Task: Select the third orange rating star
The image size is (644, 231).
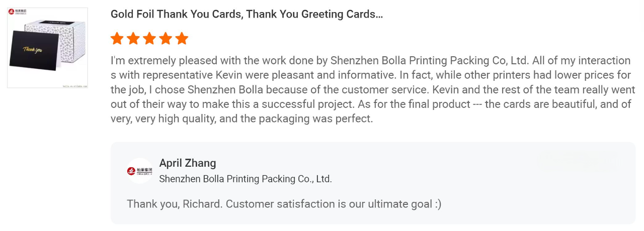Action: point(149,38)
